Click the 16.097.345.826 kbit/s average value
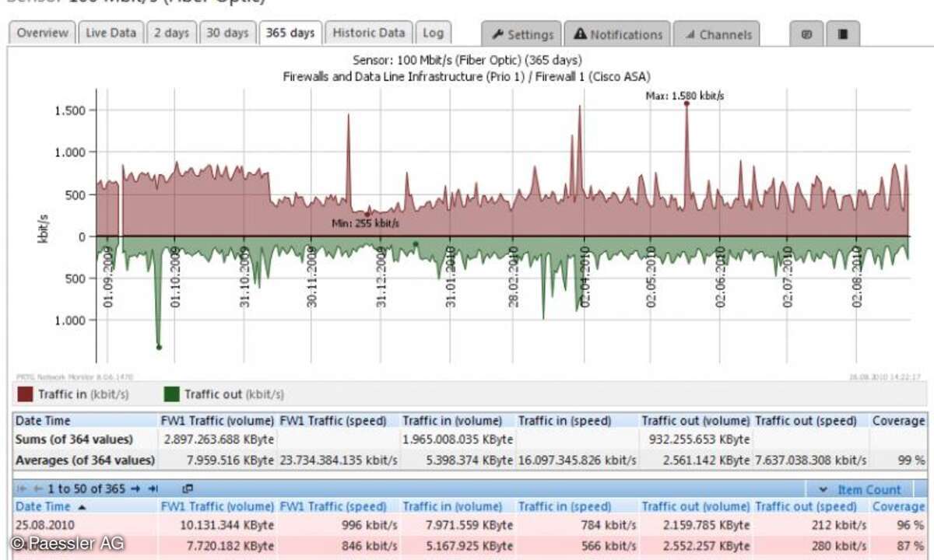 tap(578, 460)
